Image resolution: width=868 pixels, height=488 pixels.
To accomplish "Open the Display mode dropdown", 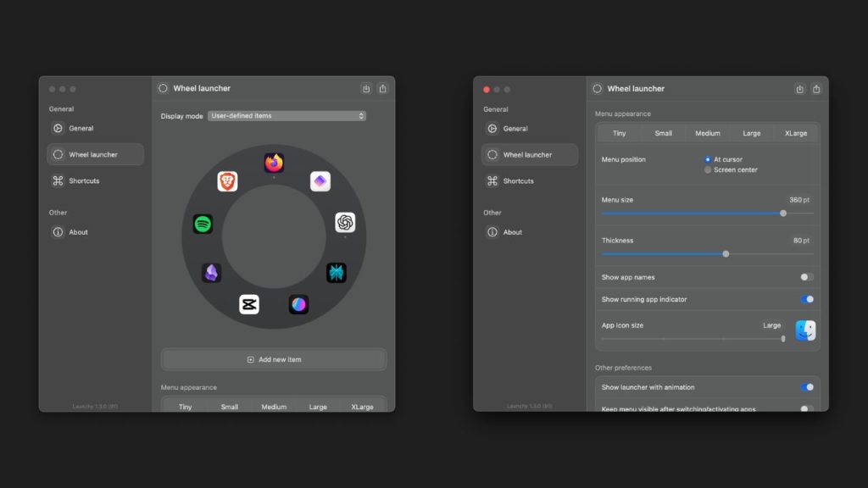I will click(x=287, y=115).
